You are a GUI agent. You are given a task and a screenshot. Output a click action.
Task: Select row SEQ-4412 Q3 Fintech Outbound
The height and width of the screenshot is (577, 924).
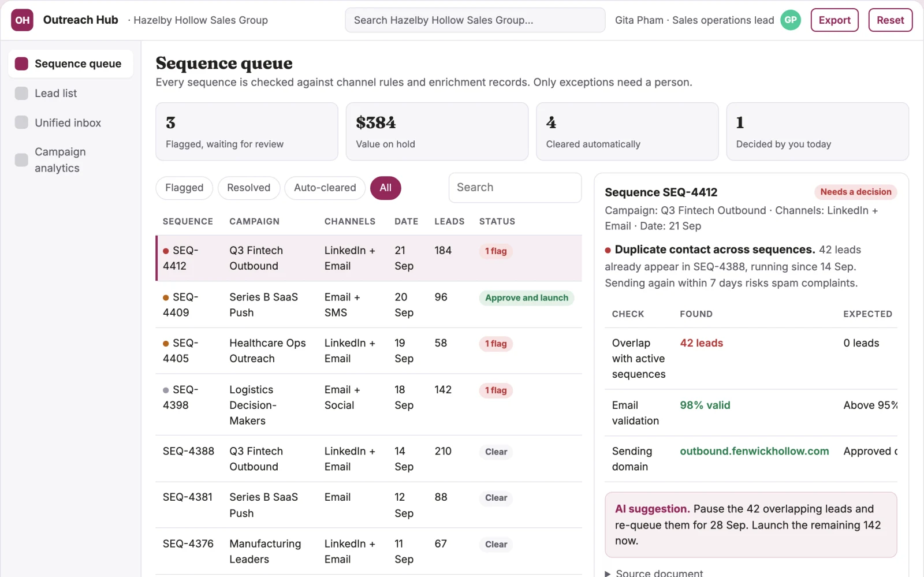tap(368, 258)
